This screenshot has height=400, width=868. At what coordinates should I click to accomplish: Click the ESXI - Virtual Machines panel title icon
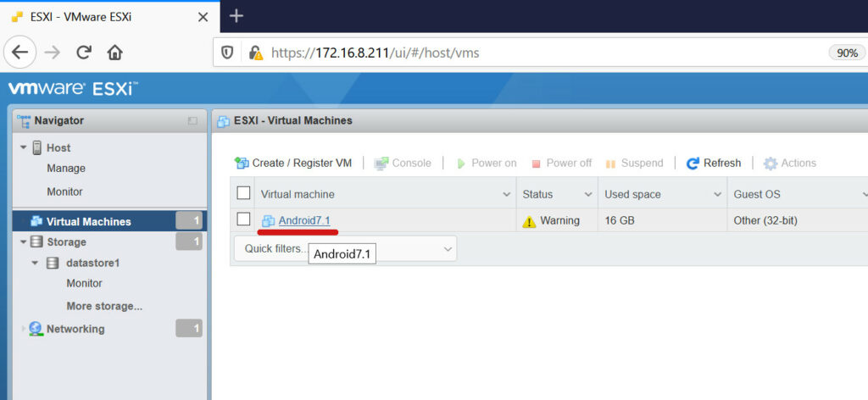224,121
